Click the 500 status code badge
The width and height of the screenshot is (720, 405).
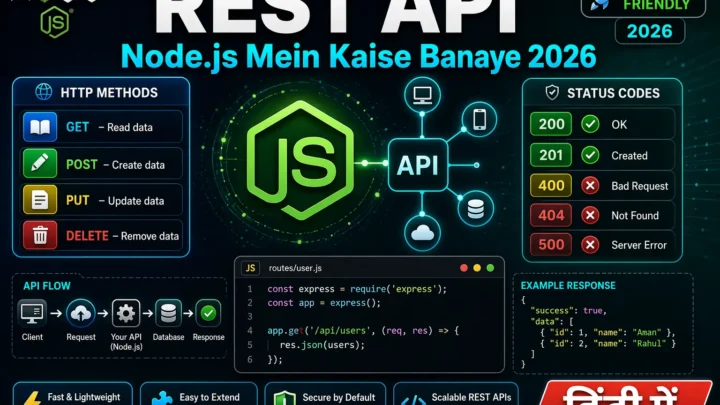point(551,245)
